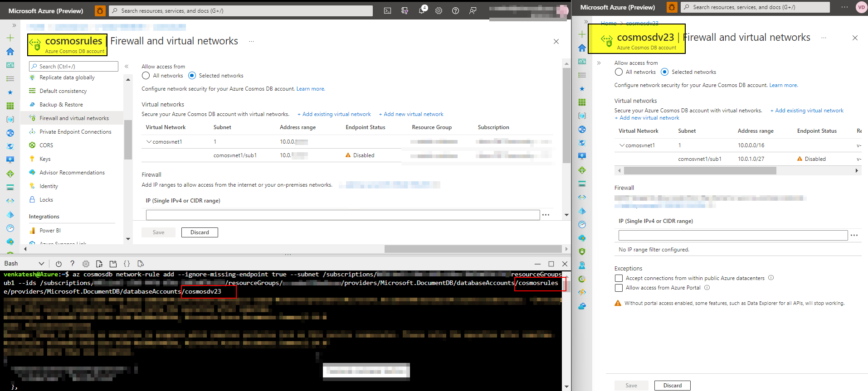Click Cloud Shell upload/download files icon
Image resolution: width=868 pixels, height=391 pixels.
[99, 264]
